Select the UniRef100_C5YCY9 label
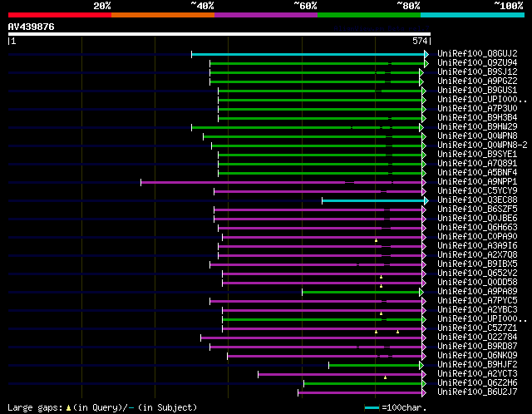This screenshot has width=532, height=414. tap(477, 191)
